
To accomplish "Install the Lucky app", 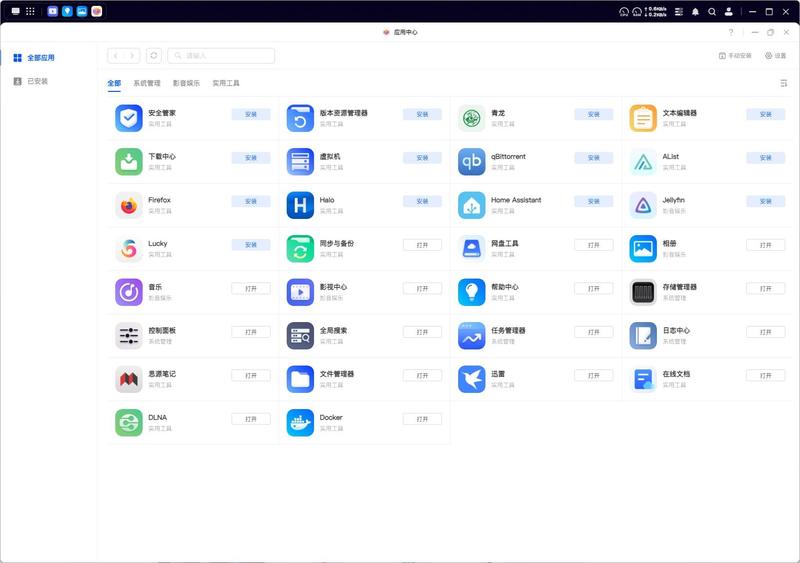I will (x=251, y=244).
